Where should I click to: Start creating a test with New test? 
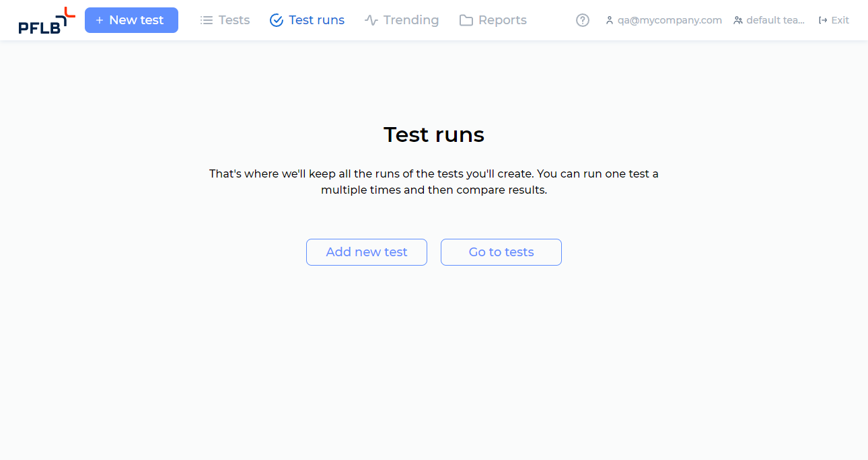[131, 20]
